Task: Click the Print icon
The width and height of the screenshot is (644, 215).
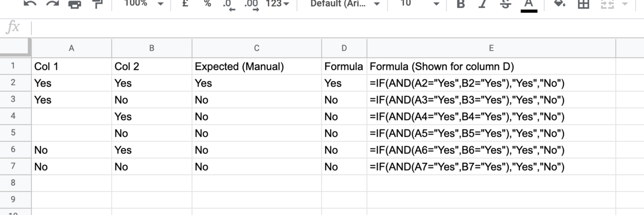Action: [75, 4]
